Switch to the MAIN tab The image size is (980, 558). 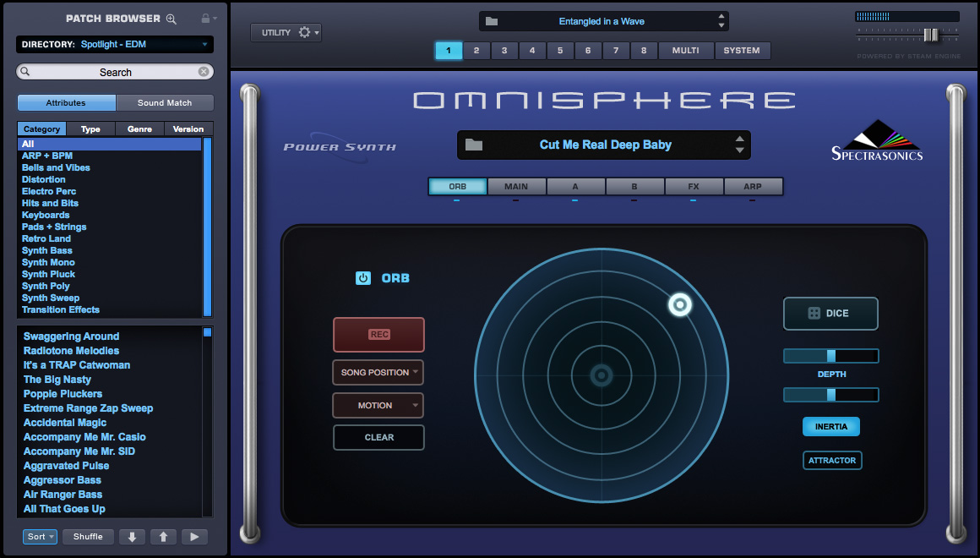coord(516,186)
